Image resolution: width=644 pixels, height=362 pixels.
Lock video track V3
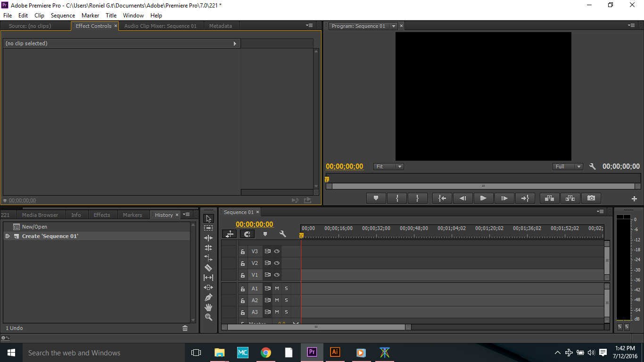tap(243, 252)
